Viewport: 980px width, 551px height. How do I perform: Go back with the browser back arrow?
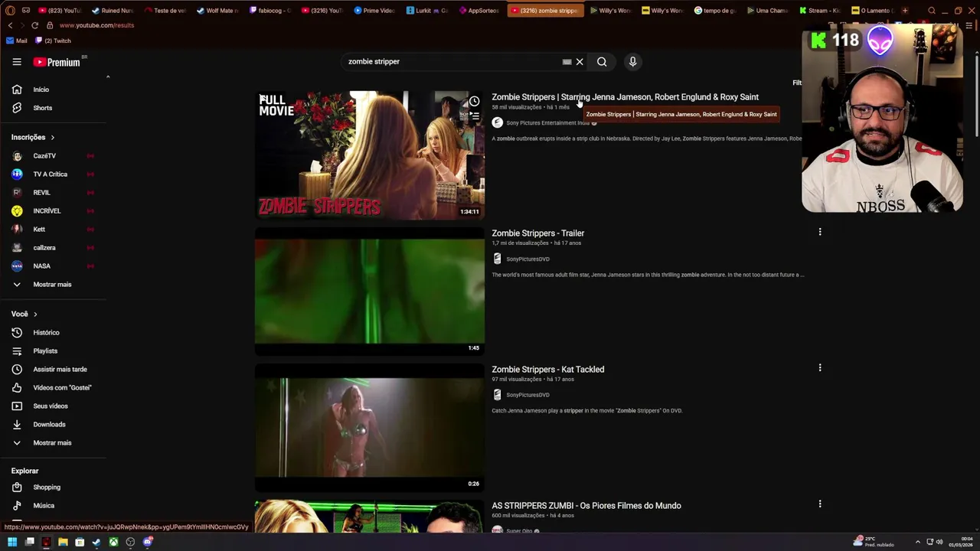tap(10, 25)
